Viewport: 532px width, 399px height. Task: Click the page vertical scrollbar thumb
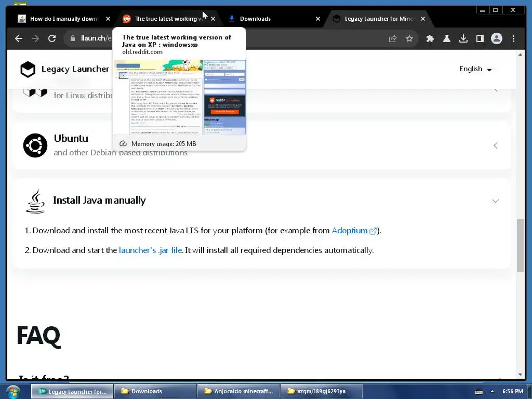point(520,245)
